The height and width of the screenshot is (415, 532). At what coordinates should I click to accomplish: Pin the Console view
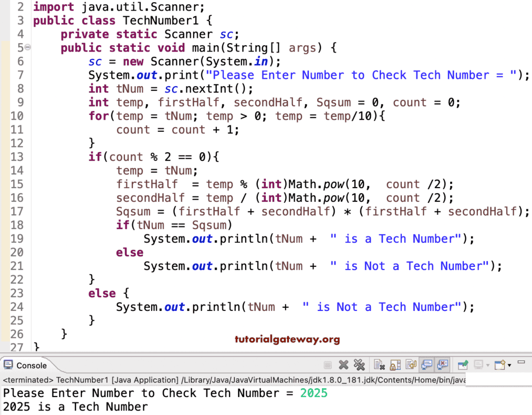(x=462, y=364)
